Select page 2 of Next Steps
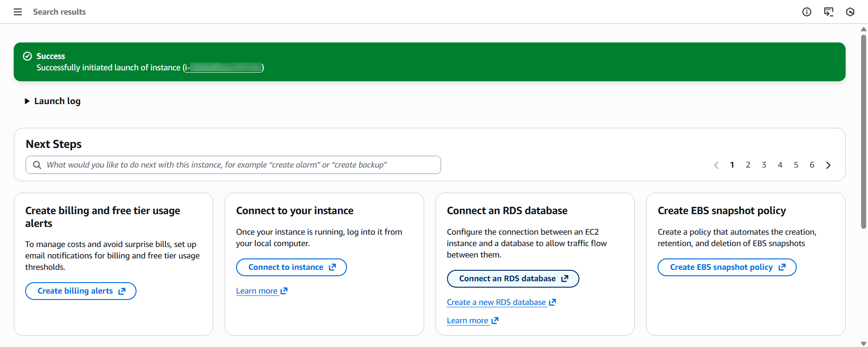 (748, 165)
